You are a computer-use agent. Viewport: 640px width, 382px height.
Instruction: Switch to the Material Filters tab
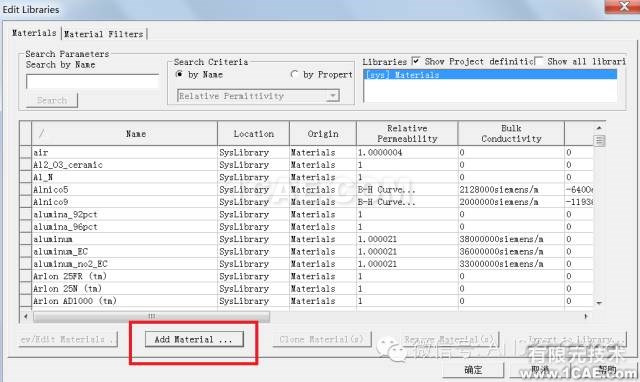tap(104, 34)
